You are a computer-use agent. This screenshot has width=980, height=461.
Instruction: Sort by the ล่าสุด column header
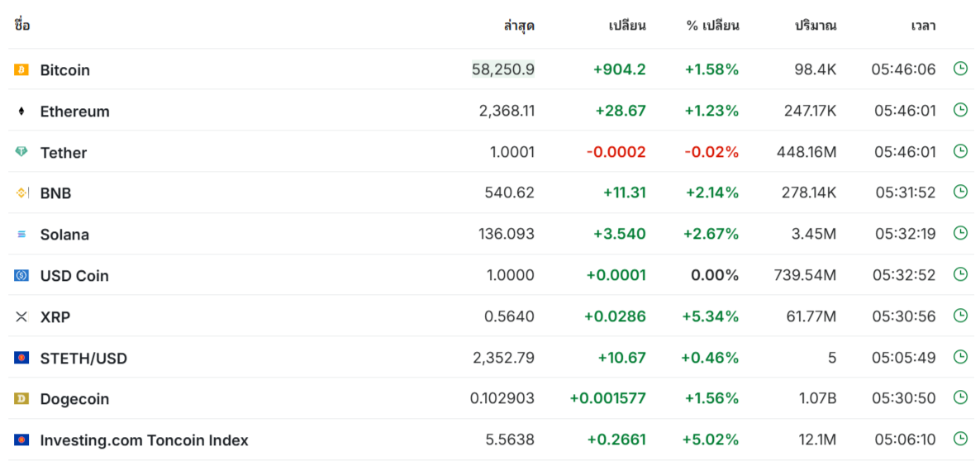tap(519, 26)
